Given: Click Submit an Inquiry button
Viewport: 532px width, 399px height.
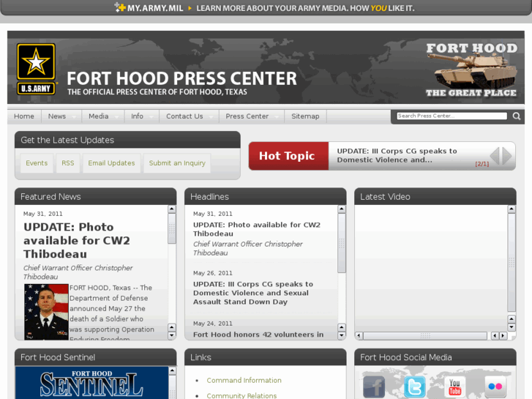Looking at the screenshot, I should 177,163.
